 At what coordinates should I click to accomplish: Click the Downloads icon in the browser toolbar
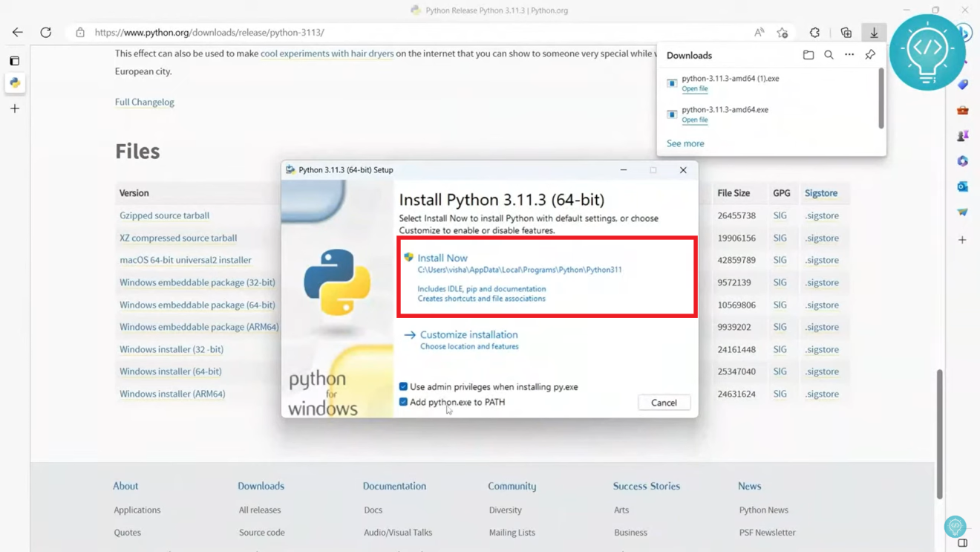874,33
